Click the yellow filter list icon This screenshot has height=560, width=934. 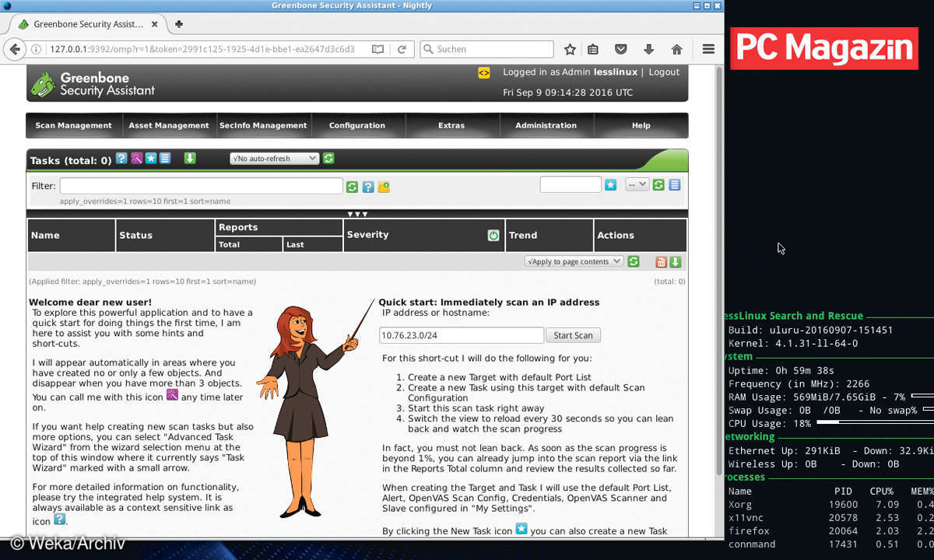tap(384, 187)
